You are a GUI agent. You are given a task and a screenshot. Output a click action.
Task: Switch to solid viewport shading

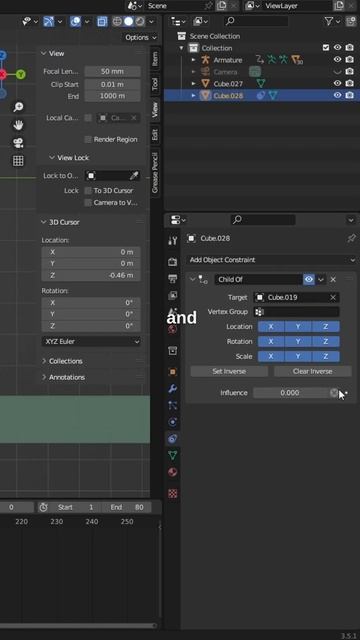(129, 21)
